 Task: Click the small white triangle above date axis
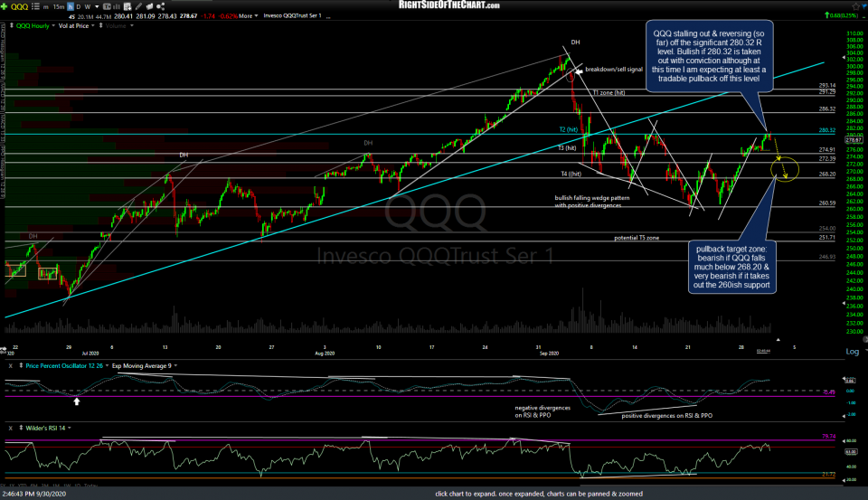tap(778, 339)
